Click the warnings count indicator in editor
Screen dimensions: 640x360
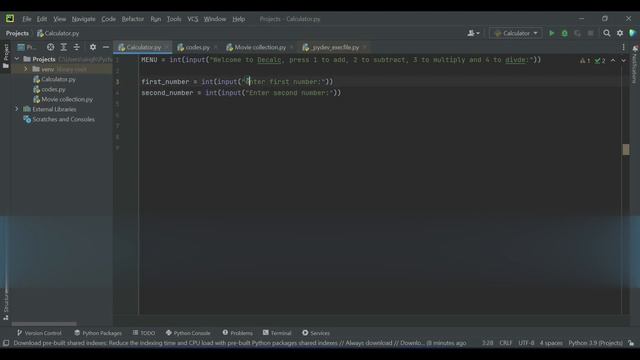[x=585, y=61]
